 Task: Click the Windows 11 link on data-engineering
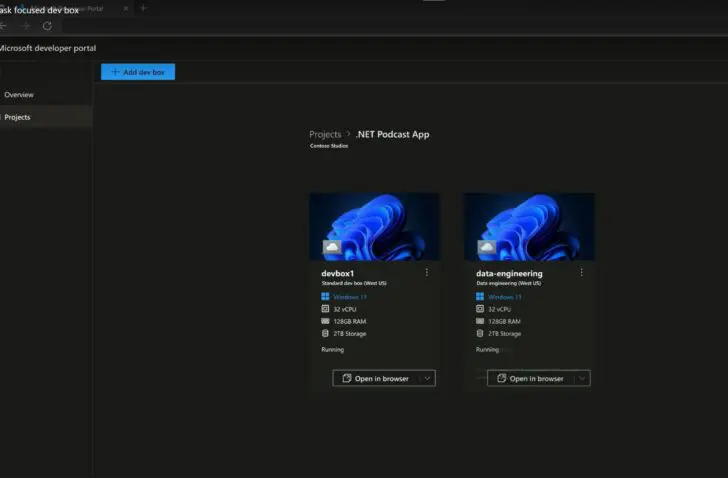[504, 297]
